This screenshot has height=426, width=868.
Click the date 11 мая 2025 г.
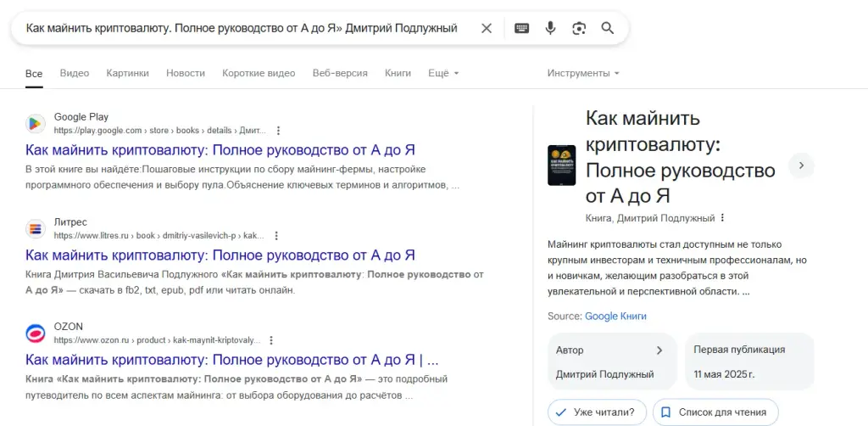pos(724,374)
